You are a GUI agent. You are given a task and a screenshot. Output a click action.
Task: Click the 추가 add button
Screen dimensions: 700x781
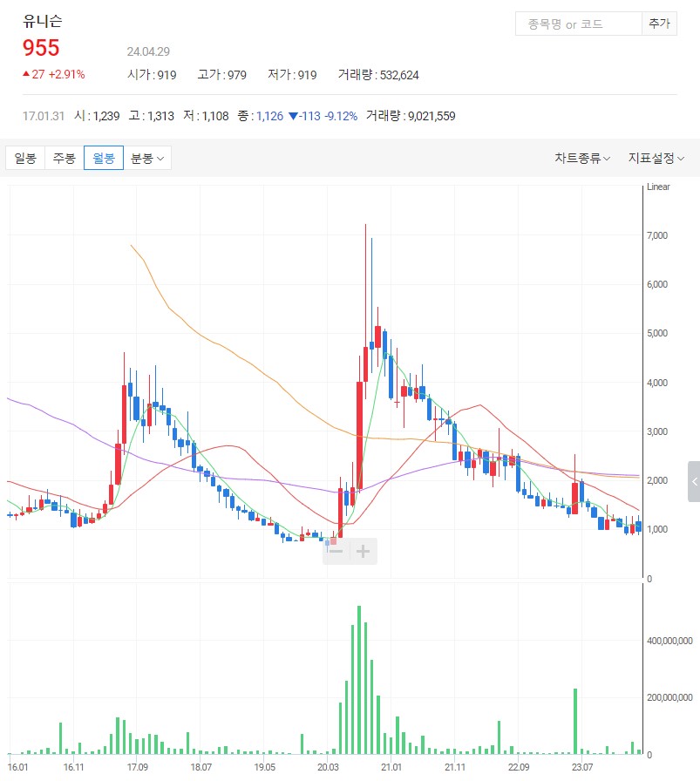pos(659,24)
